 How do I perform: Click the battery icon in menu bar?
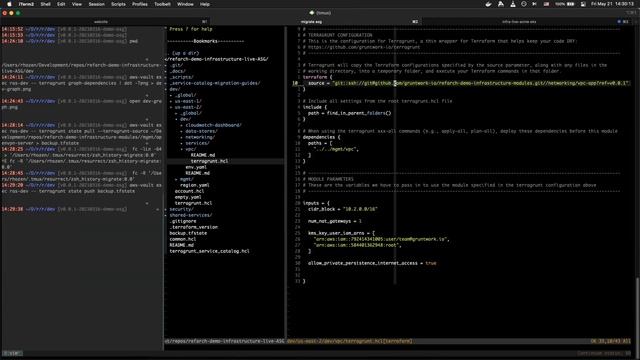point(571,4)
